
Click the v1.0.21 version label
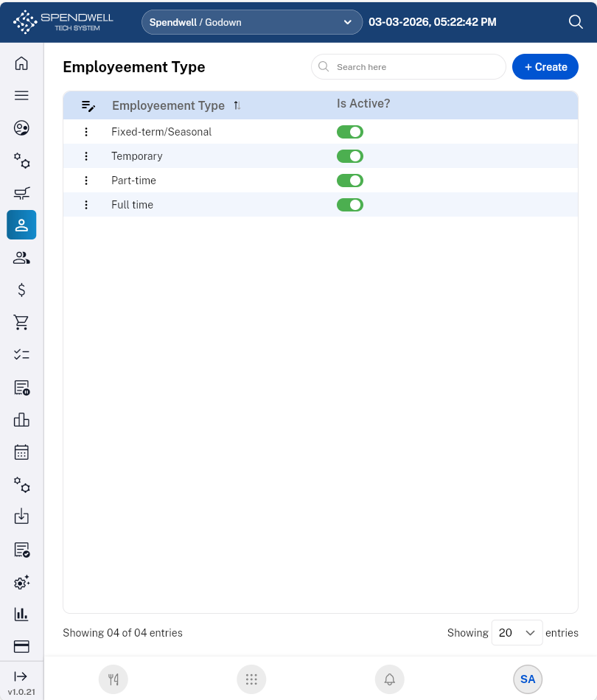click(x=21, y=692)
